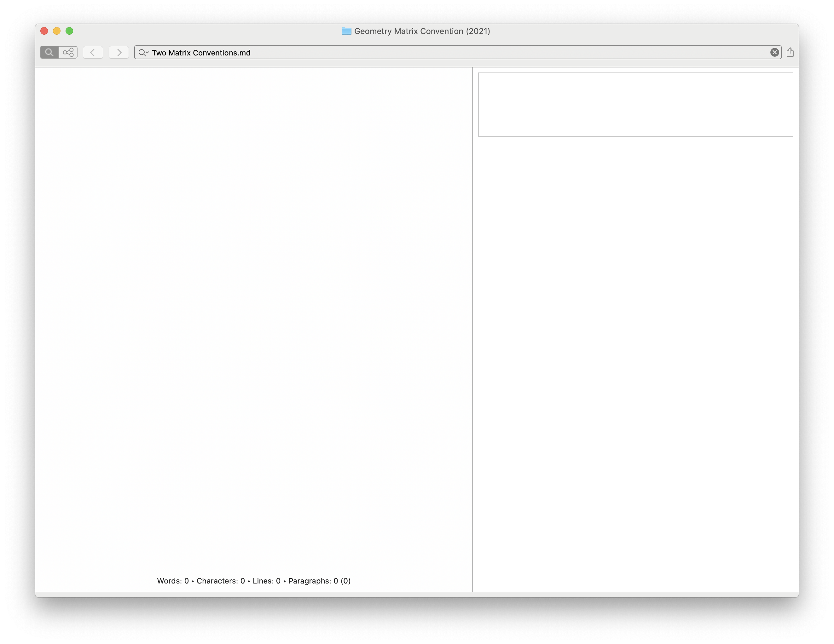Viewport: 834px width, 644px height.
Task: Click the folder icon in title bar
Action: (x=346, y=31)
